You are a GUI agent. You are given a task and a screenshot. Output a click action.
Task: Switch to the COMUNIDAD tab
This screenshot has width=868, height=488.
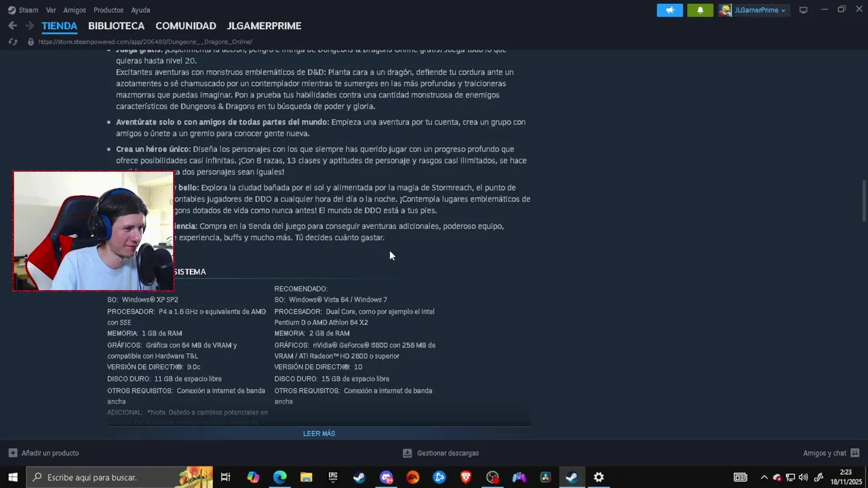point(186,26)
